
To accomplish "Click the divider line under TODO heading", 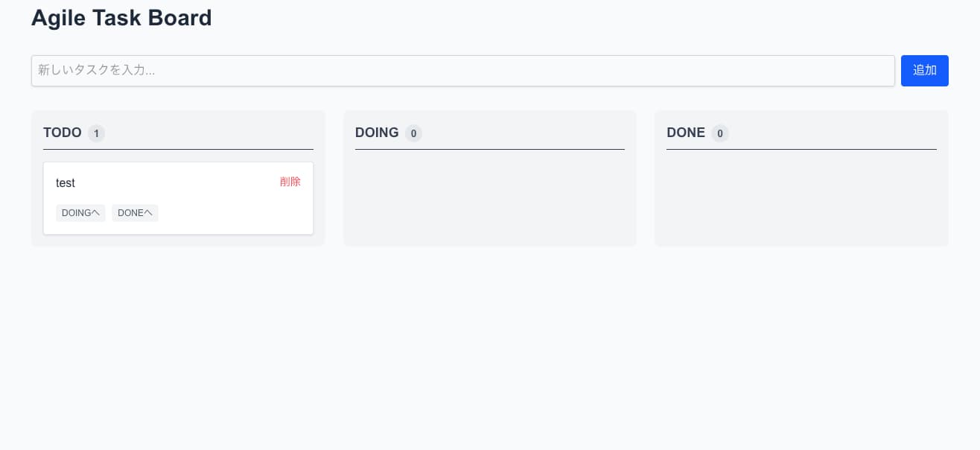I will pyautogui.click(x=178, y=149).
